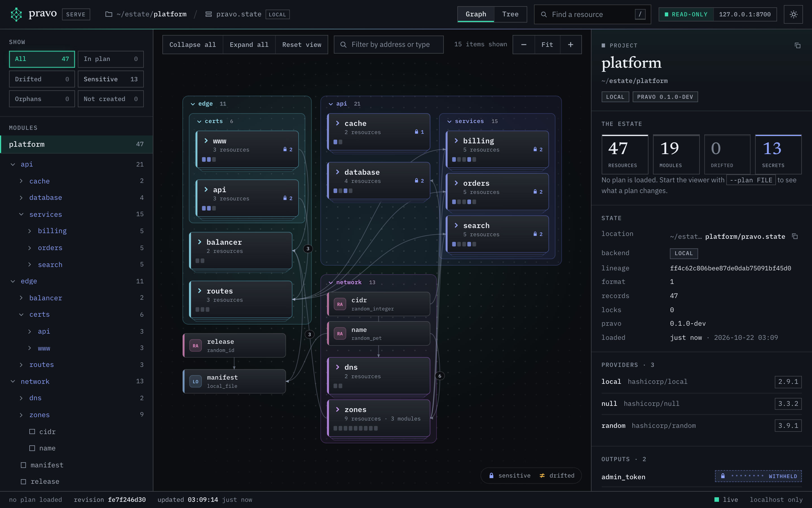
Task: Toggle the Drifted filter
Action: 42,79
